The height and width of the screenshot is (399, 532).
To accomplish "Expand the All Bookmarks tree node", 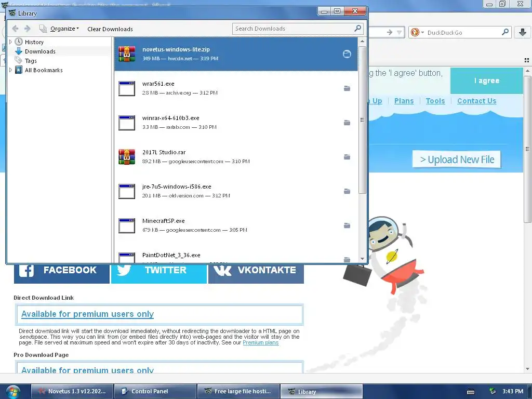I will [10, 70].
